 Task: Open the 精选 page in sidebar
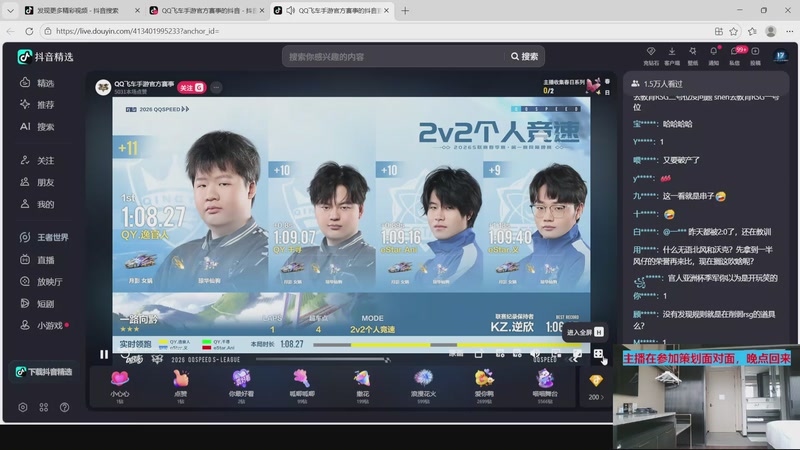click(37, 83)
